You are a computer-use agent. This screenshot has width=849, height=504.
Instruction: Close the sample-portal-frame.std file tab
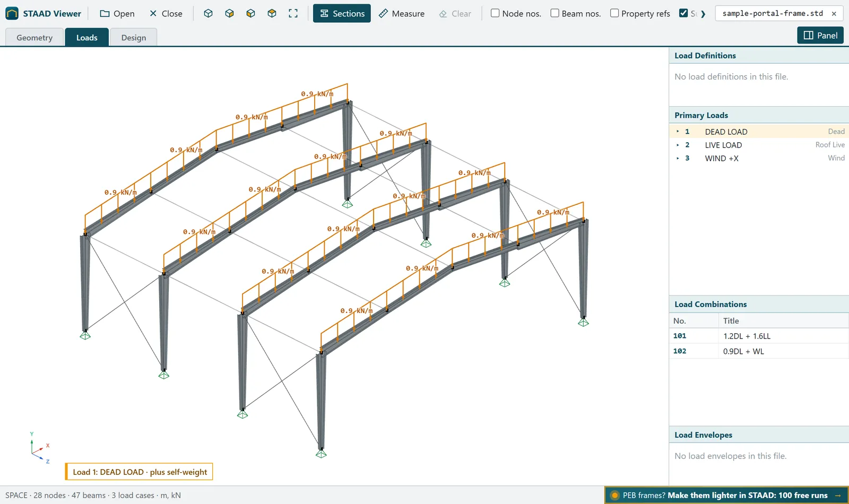coord(834,13)
